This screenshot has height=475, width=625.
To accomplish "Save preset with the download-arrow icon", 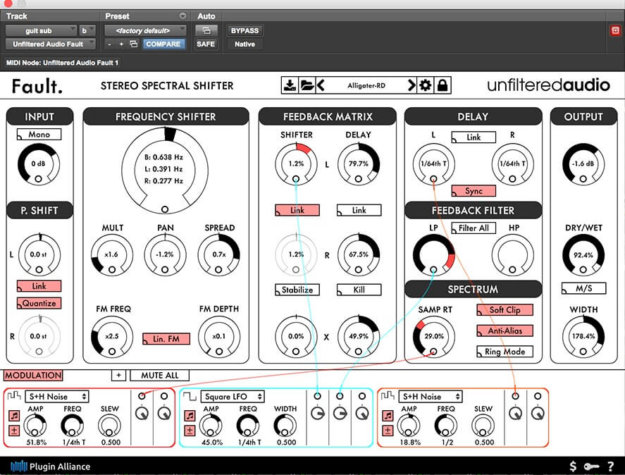I will pyautogui.click(x=290, y=85).
